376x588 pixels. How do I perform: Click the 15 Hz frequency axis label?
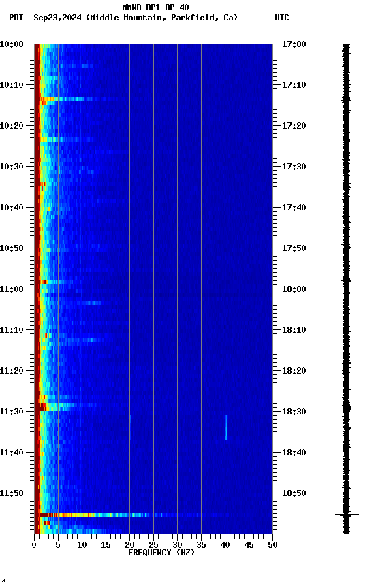(106, 545)
